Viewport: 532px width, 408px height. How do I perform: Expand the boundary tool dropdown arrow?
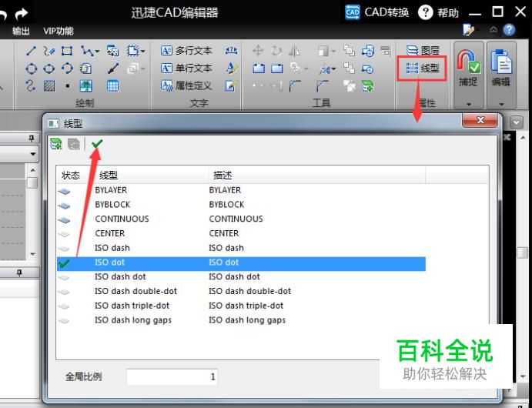click(143, 52)
